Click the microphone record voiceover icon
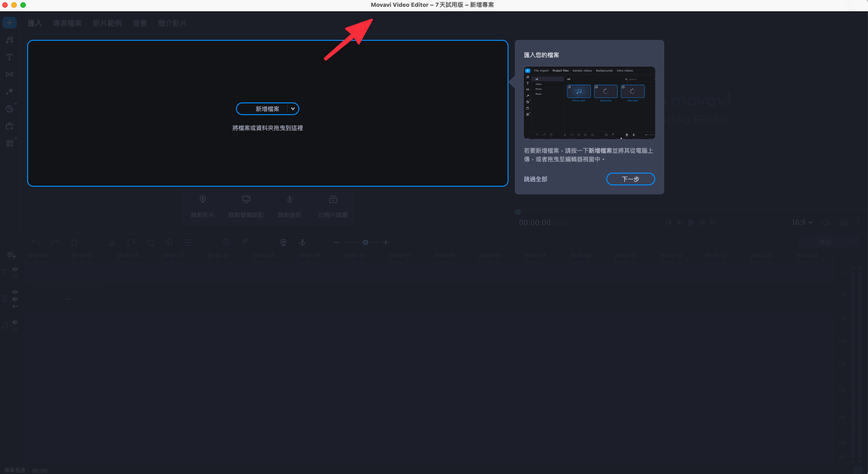Viewport: 868px width, 474px height. tap(302, 242)
